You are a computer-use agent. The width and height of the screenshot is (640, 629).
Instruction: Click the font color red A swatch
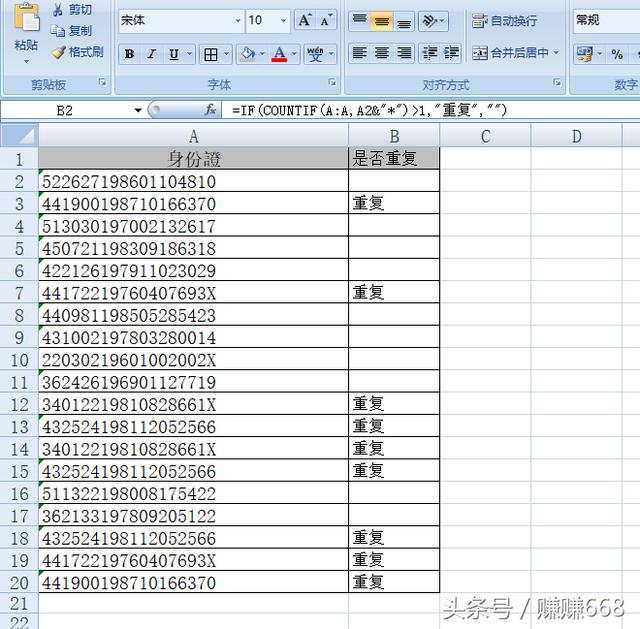(x=279, y=54)
